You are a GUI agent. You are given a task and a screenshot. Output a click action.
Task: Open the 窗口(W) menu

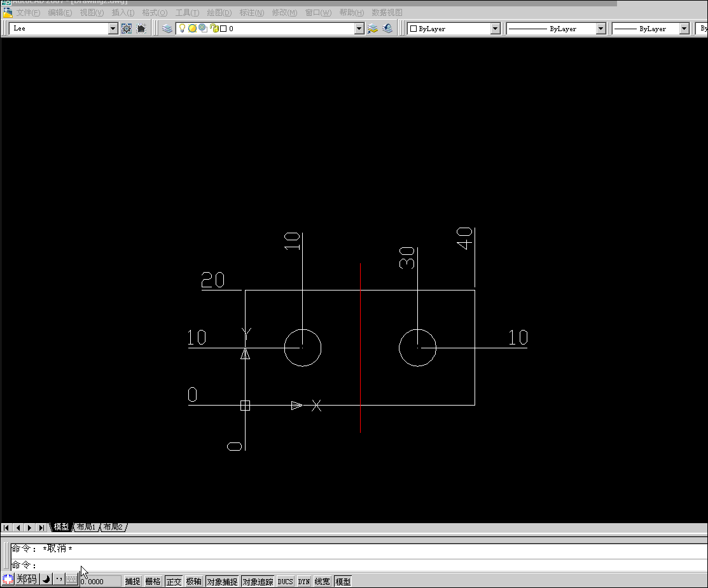point(318,13)
